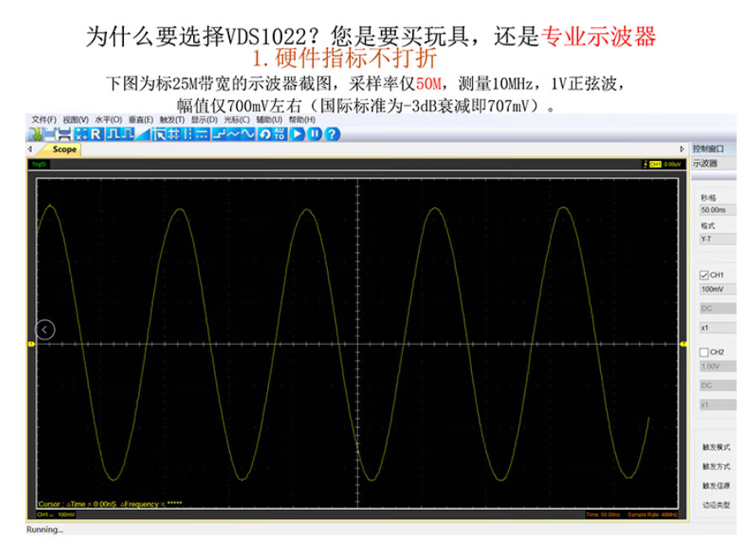Click the sine wave display icon

[248, 134]
